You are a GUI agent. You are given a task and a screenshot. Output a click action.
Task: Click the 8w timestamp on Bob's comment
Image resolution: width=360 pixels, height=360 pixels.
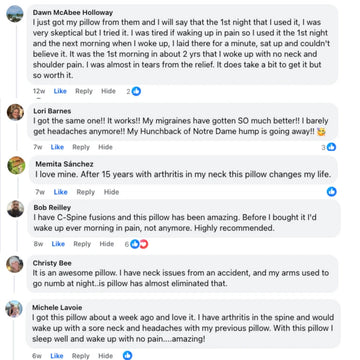coord(38,244)
